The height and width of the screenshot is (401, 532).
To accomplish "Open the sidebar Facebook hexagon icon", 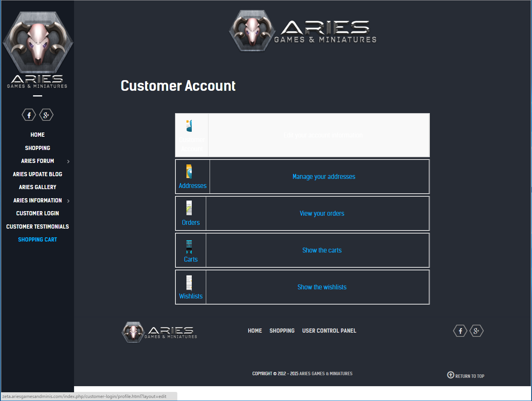I will pos(29,115).
